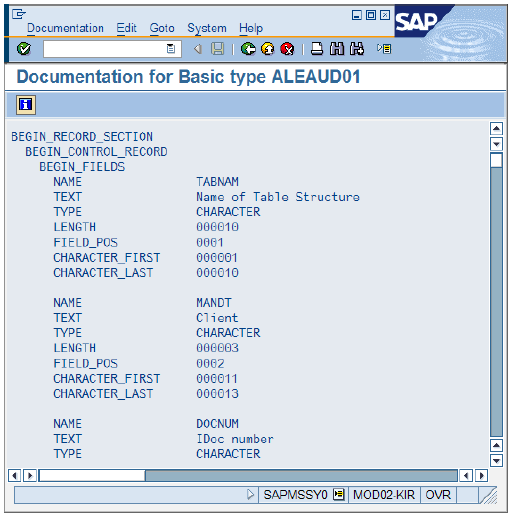Click the FIELD_POS value 0002
Screen dimensions: 514x517
[210, 363]
